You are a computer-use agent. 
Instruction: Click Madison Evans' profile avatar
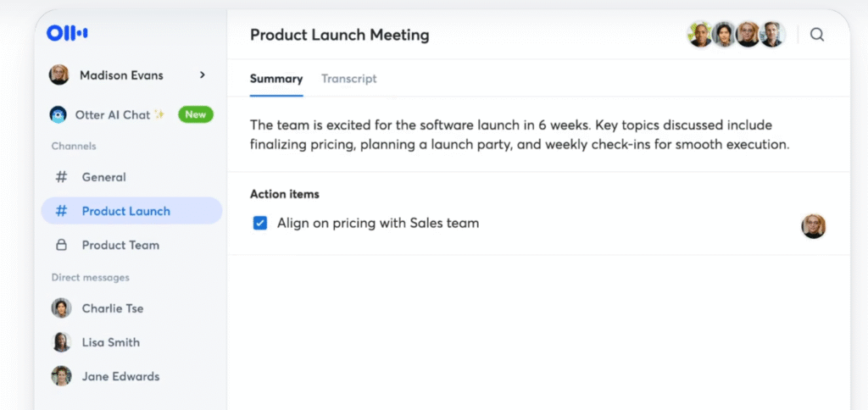coord(58,75)
